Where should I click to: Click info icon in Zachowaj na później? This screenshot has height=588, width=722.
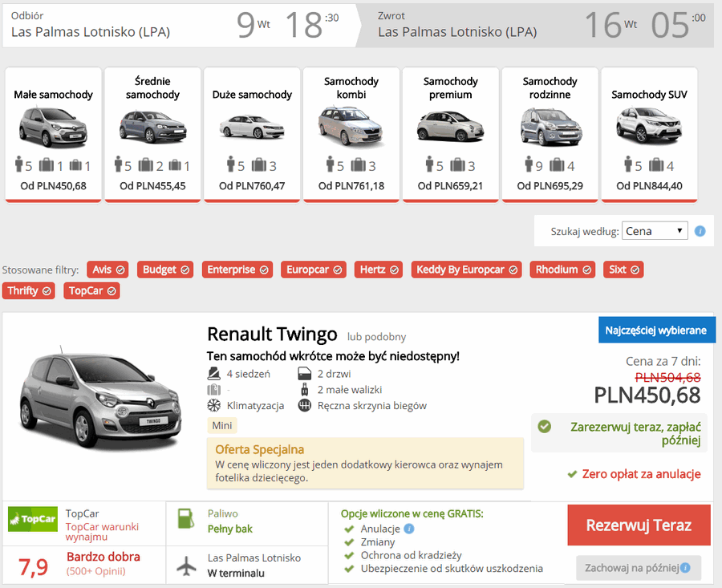click(x=686, y=568)
